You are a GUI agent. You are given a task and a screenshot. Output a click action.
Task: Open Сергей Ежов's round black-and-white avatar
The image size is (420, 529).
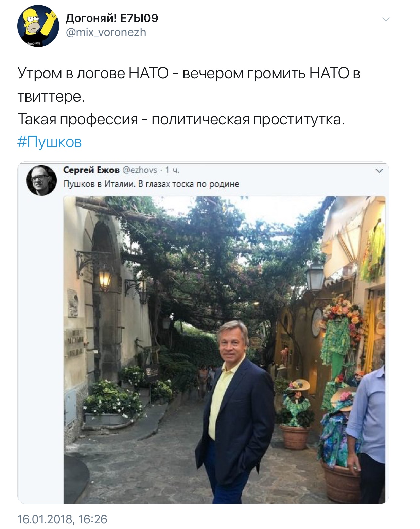(41, 180)
